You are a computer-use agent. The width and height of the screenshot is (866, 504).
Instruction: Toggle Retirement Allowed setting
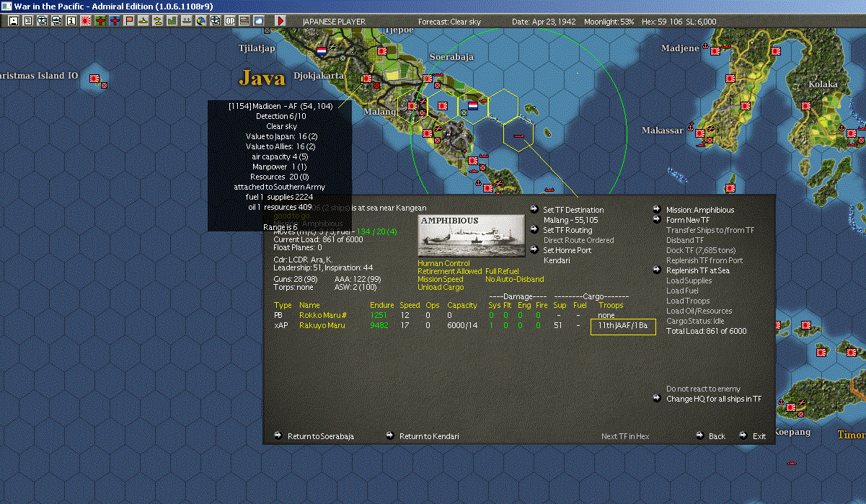(450, 271)
